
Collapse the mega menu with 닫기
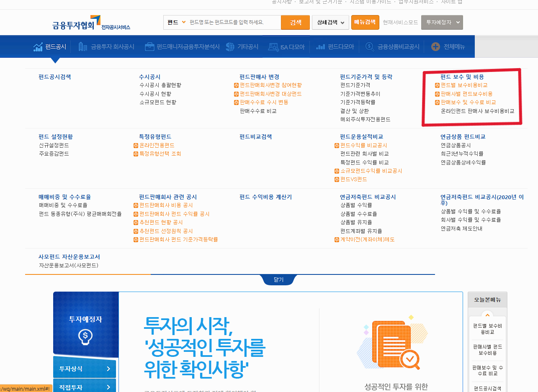[x=278, y=279]
